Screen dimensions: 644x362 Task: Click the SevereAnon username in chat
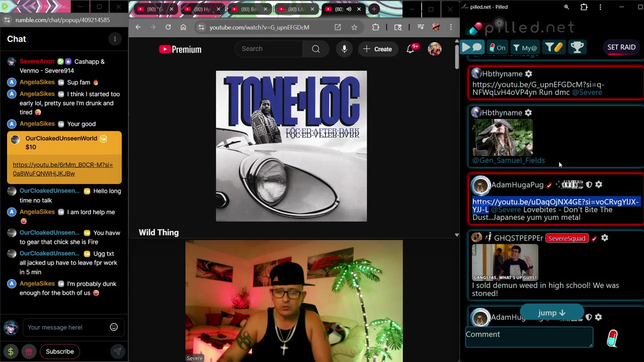37,61
